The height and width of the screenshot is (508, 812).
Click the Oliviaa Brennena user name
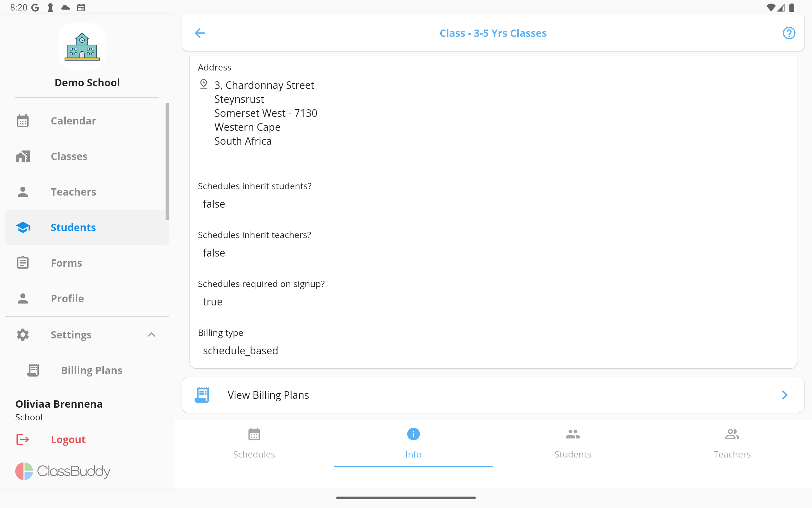click(59, 404)
